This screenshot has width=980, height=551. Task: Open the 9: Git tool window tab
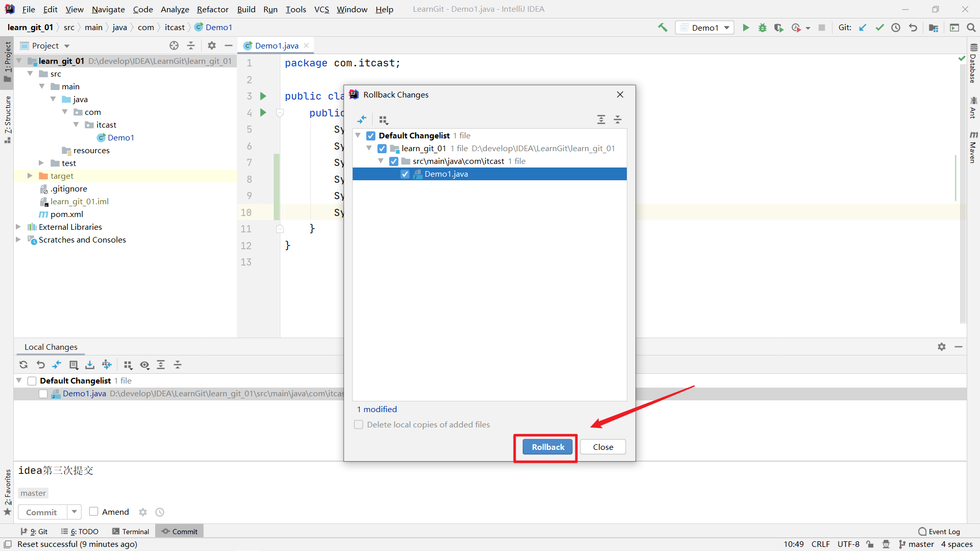pyautogui.click(x=34, y=532)
